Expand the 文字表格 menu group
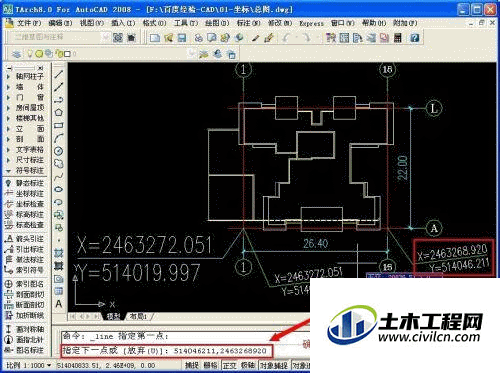 25,150
